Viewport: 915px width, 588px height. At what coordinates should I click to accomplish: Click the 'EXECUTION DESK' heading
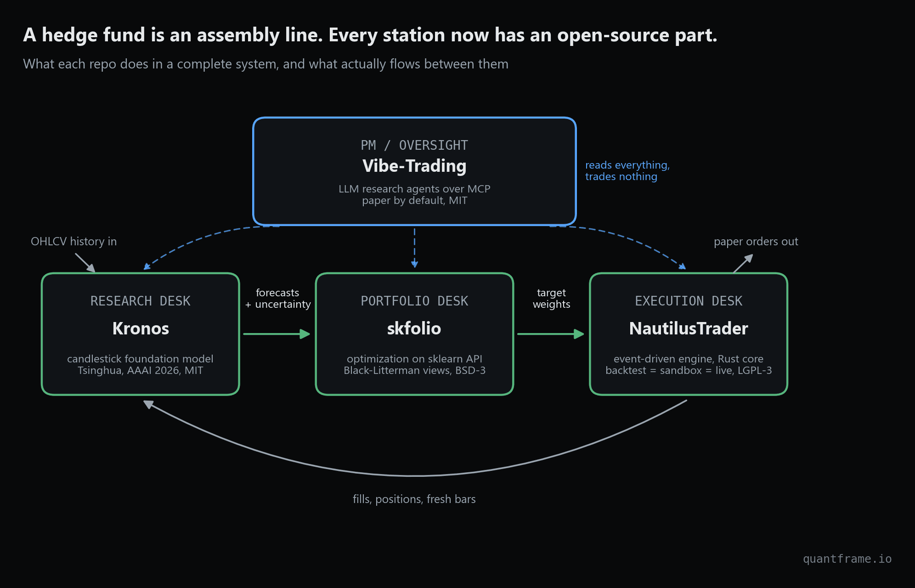689,301
